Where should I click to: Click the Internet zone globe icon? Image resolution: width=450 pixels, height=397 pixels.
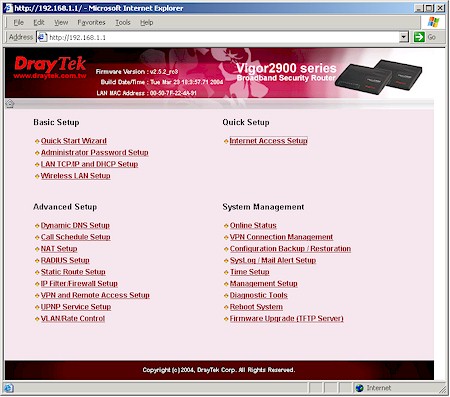point(359,388)
